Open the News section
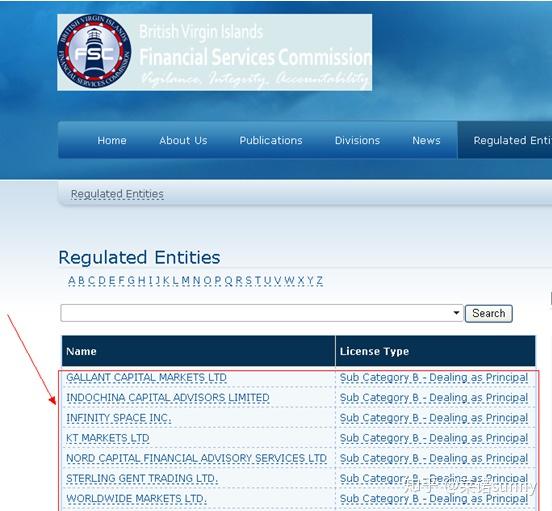 point(426,140)
